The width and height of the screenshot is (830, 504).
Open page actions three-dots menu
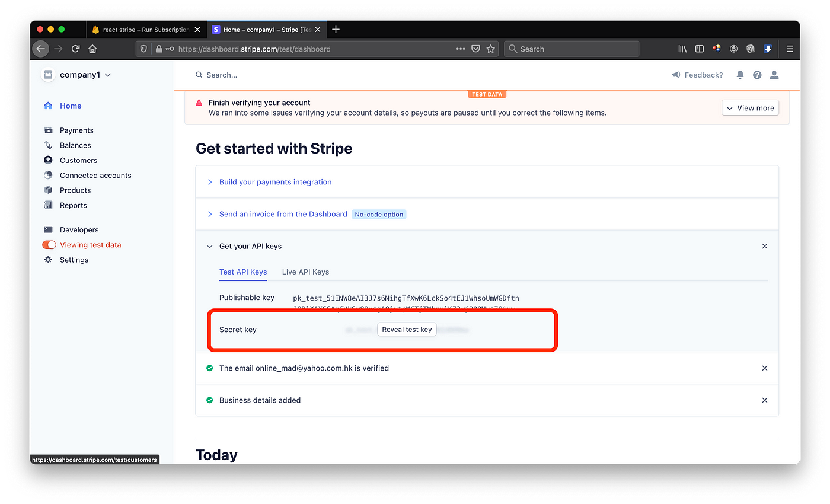click(x=461, y=49)
